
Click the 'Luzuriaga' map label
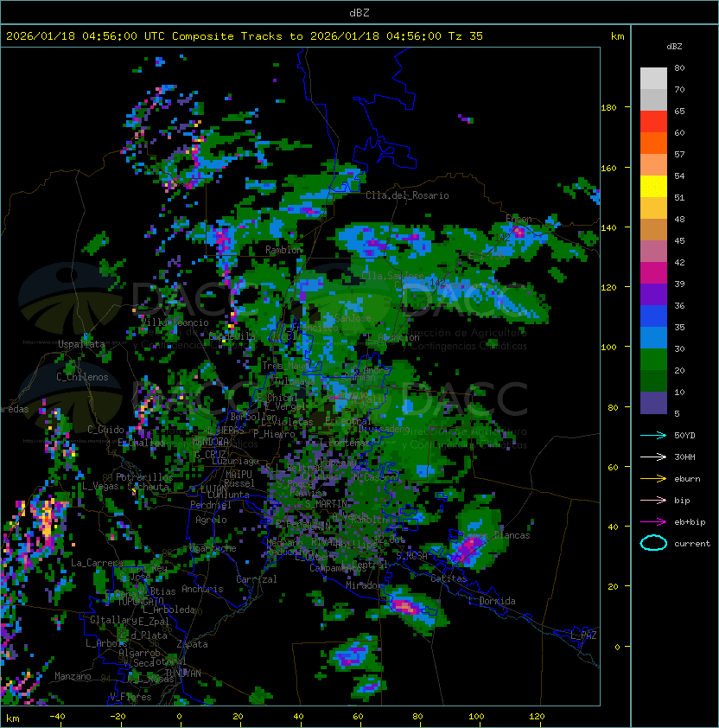[235, 461]
